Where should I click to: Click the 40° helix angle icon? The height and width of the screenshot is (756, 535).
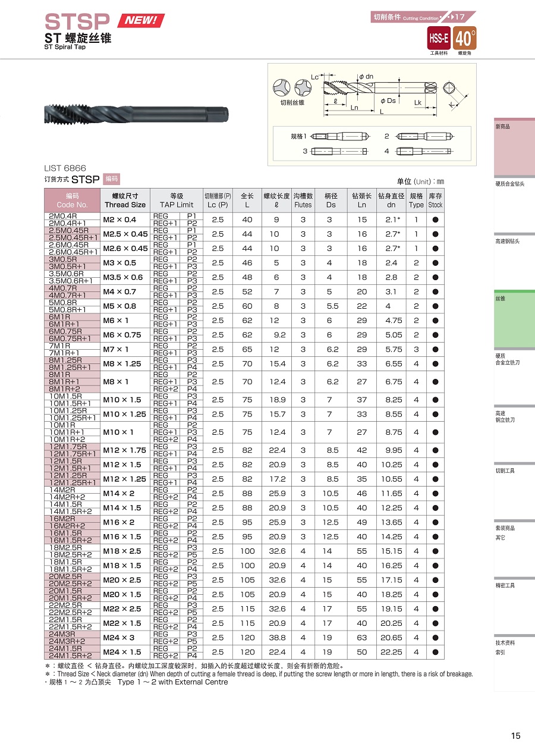click(464, 39)
